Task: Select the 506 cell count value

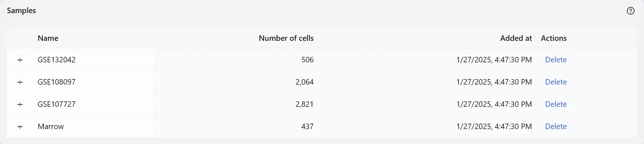Action: click(307, 60)
